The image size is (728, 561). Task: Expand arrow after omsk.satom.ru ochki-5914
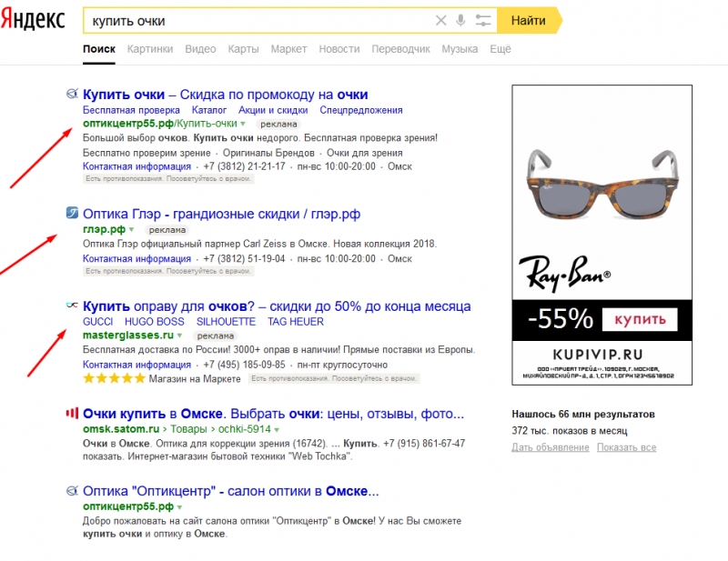click(277, 430)
